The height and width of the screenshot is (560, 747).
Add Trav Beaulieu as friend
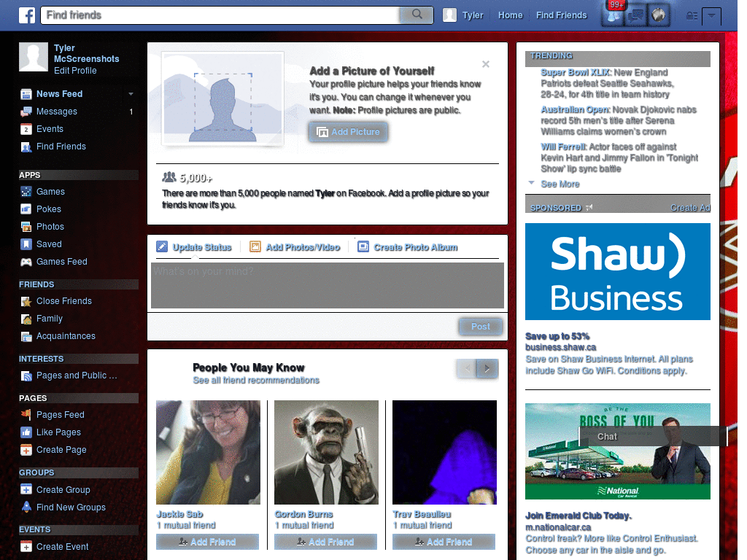click(444, 542)
